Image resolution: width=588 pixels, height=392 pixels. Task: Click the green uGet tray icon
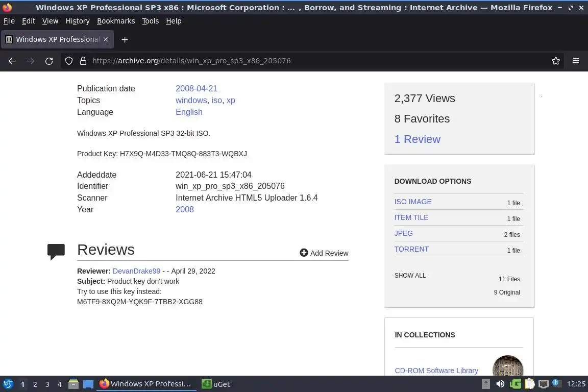click(515, 384)
